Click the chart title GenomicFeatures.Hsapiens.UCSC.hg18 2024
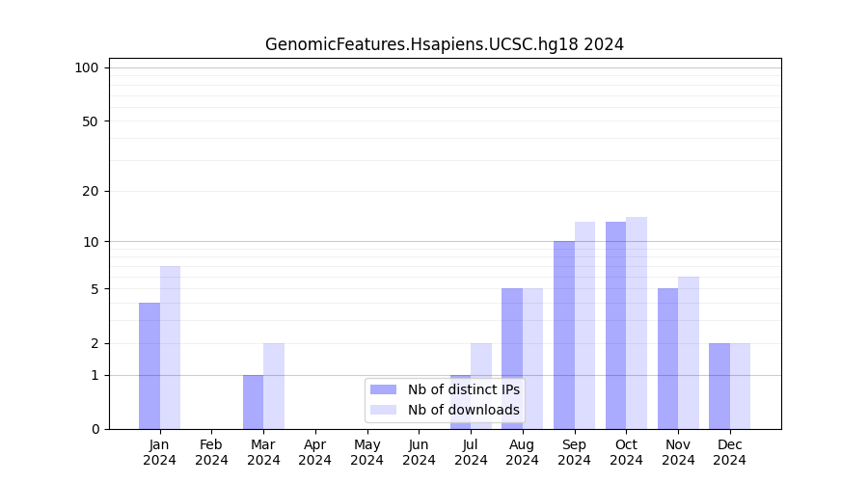Screen dimensions: 868x482 (x=445, y=44)
